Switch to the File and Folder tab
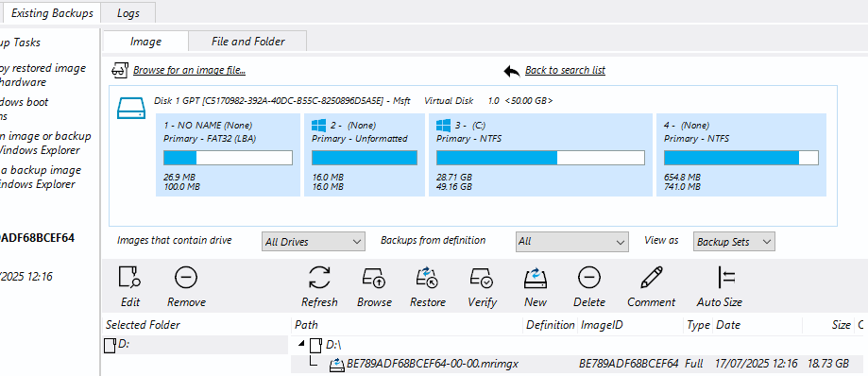Viewport: 868px width, 376px height. tap(248, 42)
